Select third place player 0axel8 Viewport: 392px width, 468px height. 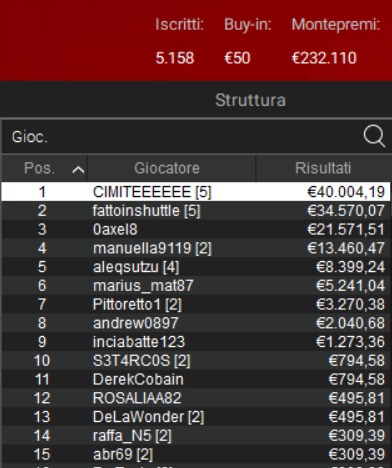click(196, 229)
